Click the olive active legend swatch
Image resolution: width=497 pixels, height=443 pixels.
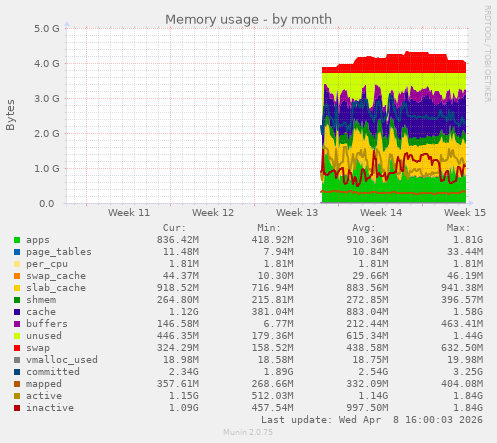pyautogui.click(x=17, y=396)
